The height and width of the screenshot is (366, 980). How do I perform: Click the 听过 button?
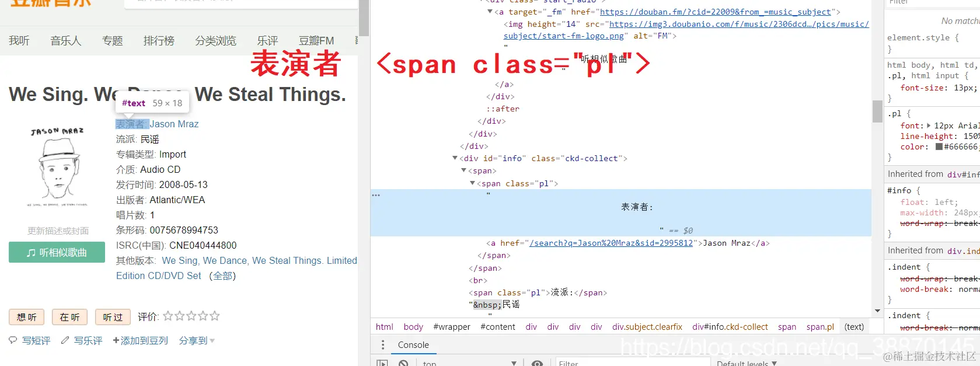click(x=113, y=317)
